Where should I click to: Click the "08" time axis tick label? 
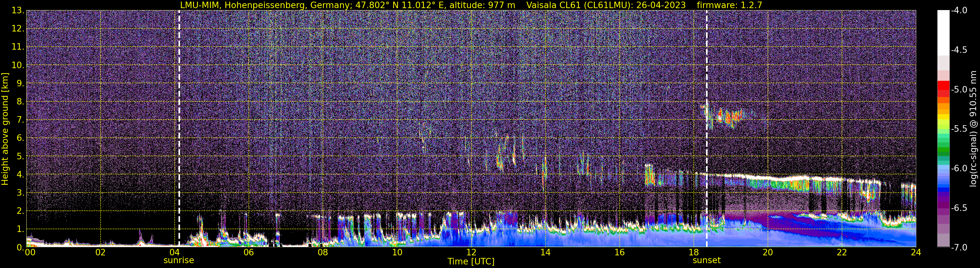[323, 252]
